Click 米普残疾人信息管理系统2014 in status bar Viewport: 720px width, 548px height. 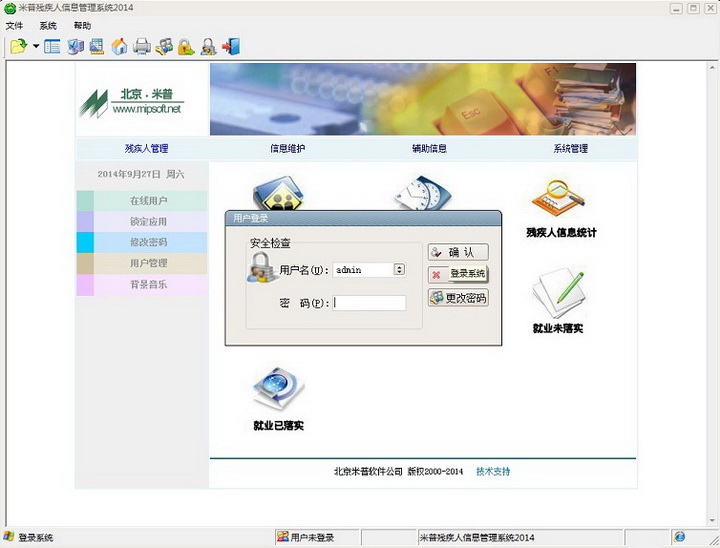coord(477,537)
